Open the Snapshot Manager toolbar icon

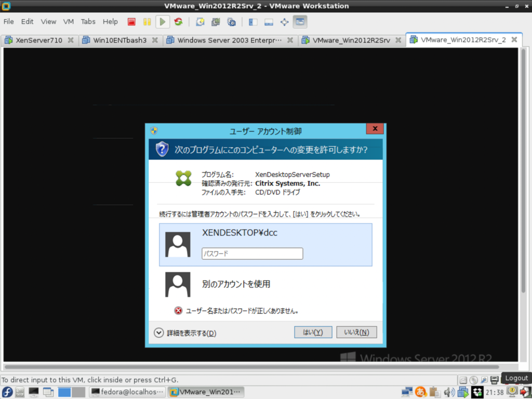pos(231,22)
